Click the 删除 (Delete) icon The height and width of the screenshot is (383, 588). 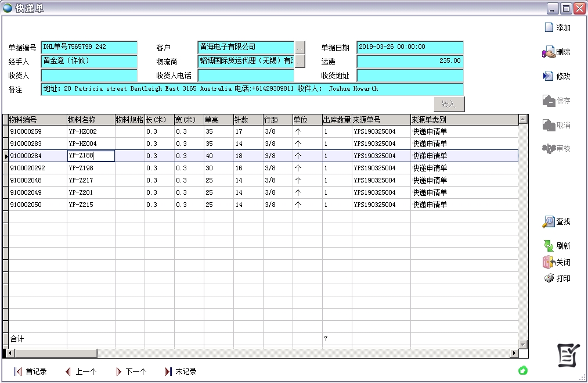pos(549,52)
